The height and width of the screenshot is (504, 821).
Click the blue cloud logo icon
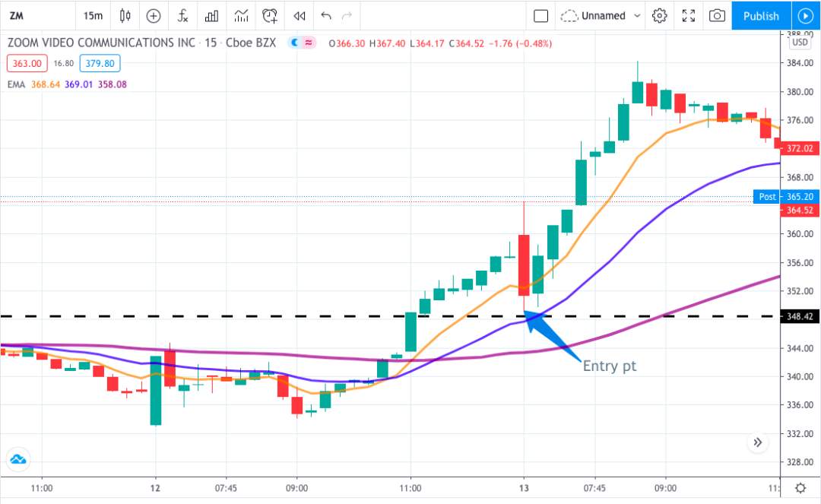click(x=17, y=459)
